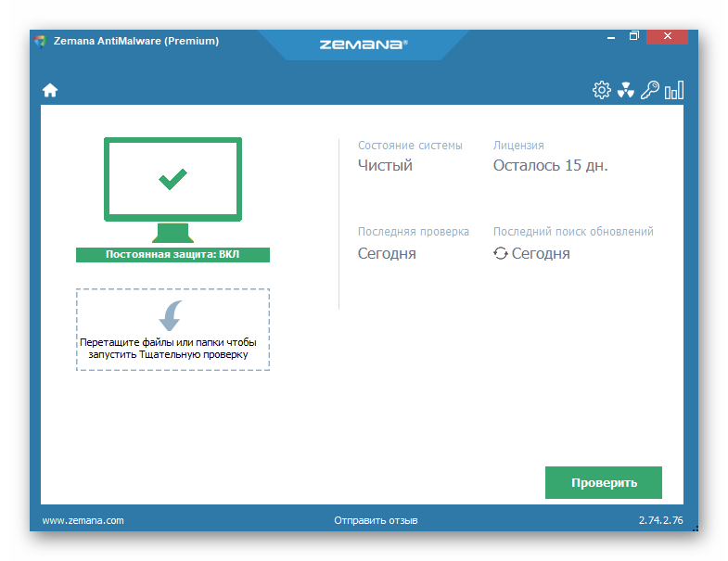
Task: Toggle the Постоянная защита: ВКЛ bar
Action: [x=172, y=255]
